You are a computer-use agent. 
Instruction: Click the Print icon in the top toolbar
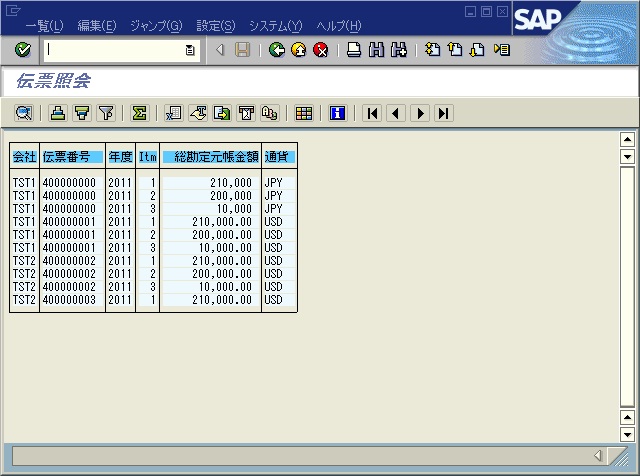(x=353, y=49)
